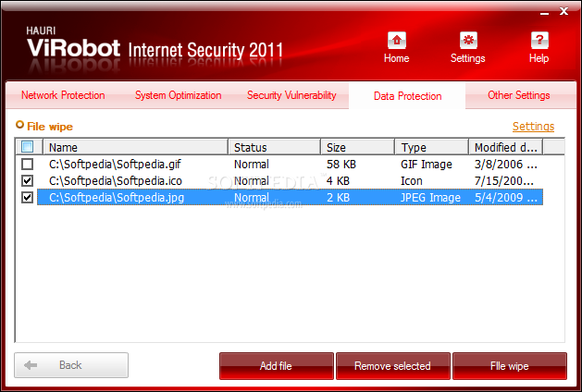Click the JPEG Image type cell
The image size is (582, 392).
click(x=430, y=197)
